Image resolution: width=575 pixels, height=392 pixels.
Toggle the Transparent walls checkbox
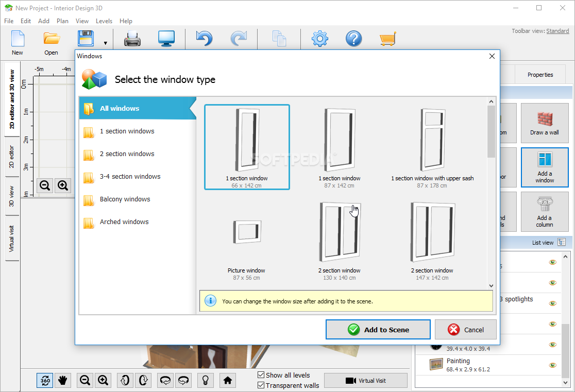click(261, 385)
